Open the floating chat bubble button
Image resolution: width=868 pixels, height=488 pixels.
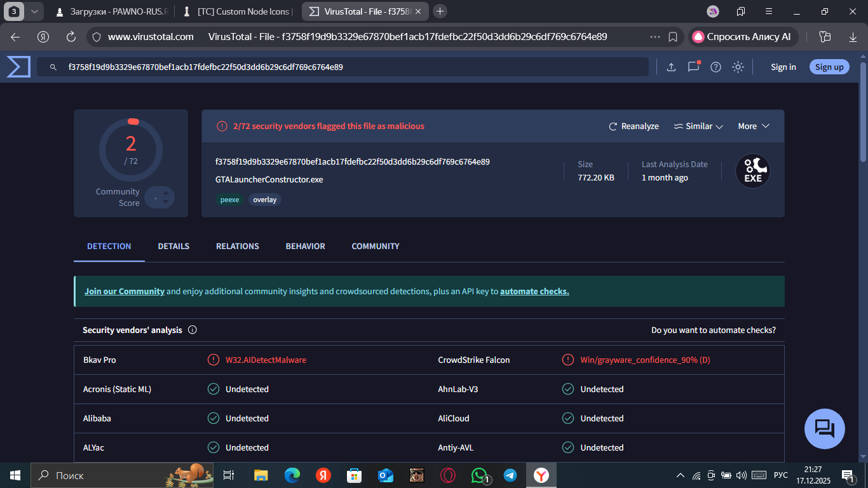pyautogui.click(x=824, y=429)
